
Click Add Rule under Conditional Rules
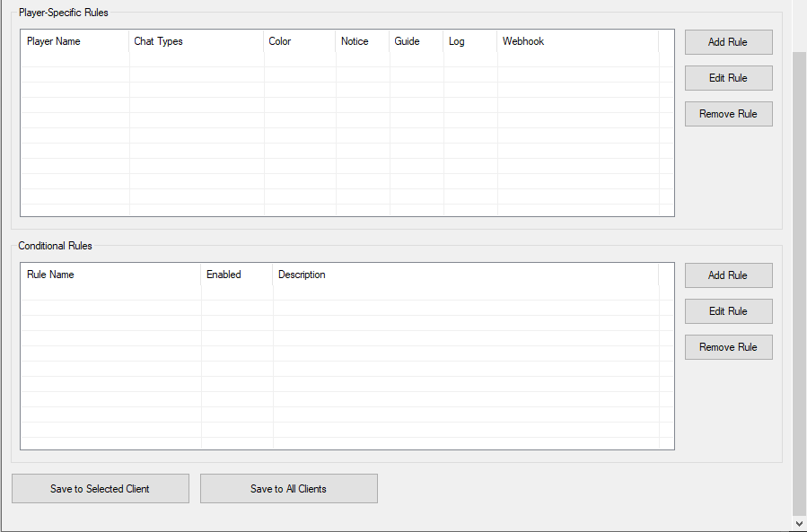[x=728, y=275]
